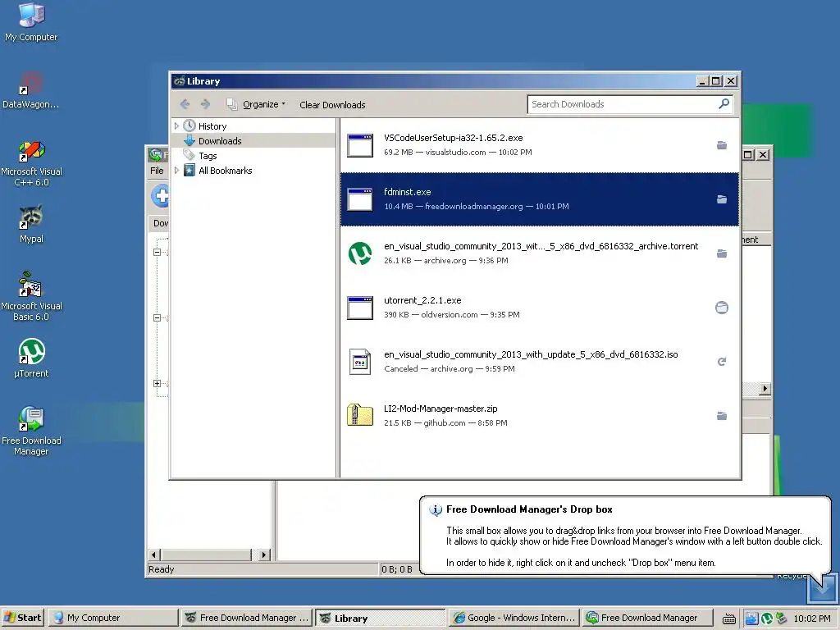
Task: Launch Mypal browser desktop icon
Action: pos(31,224)
